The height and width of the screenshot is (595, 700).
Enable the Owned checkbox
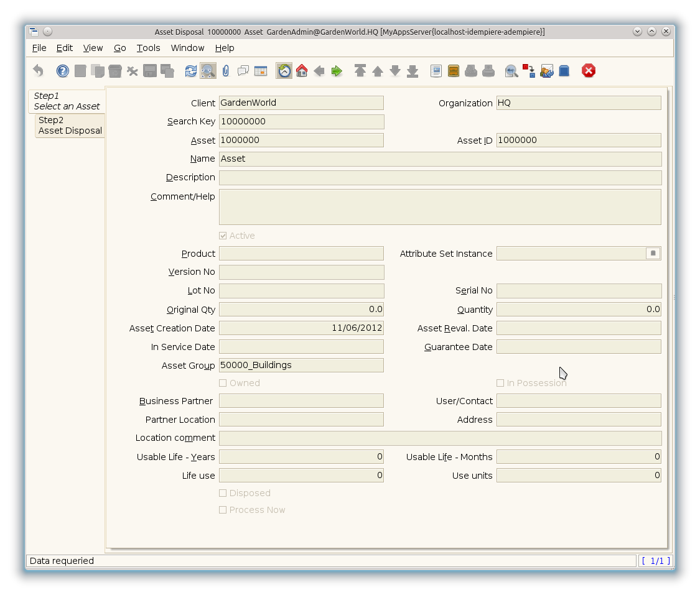point(223,383)
